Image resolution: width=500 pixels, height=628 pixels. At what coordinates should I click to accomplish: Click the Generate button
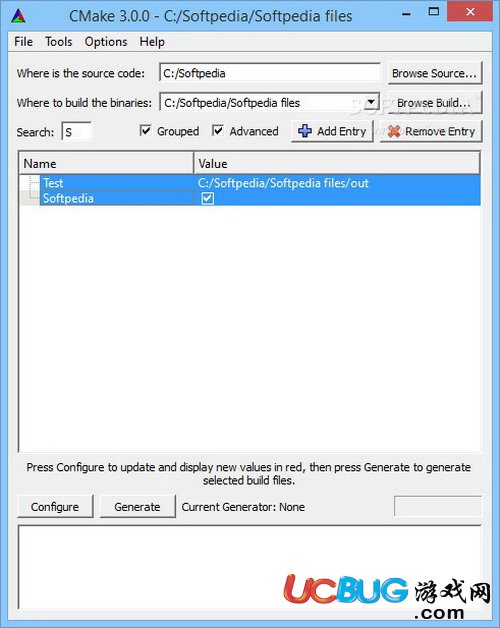137,507
